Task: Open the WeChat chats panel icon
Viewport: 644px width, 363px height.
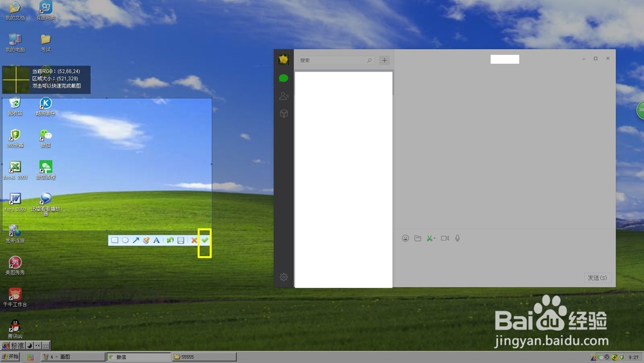Action: 283,78
